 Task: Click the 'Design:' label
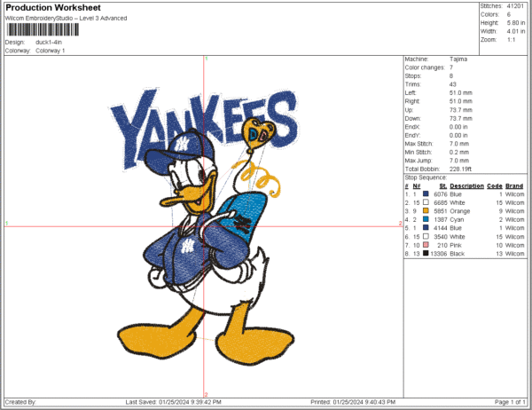15,43
